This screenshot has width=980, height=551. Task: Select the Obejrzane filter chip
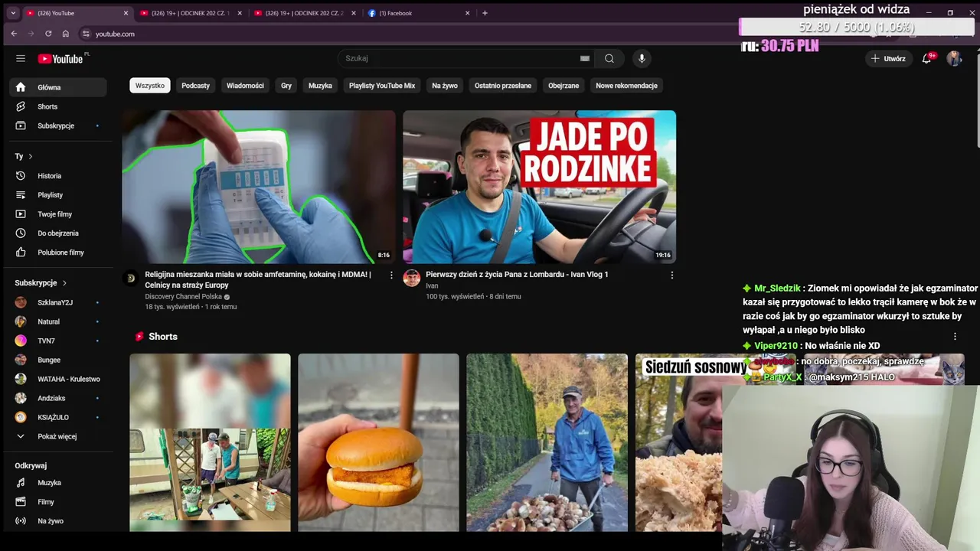563,86
